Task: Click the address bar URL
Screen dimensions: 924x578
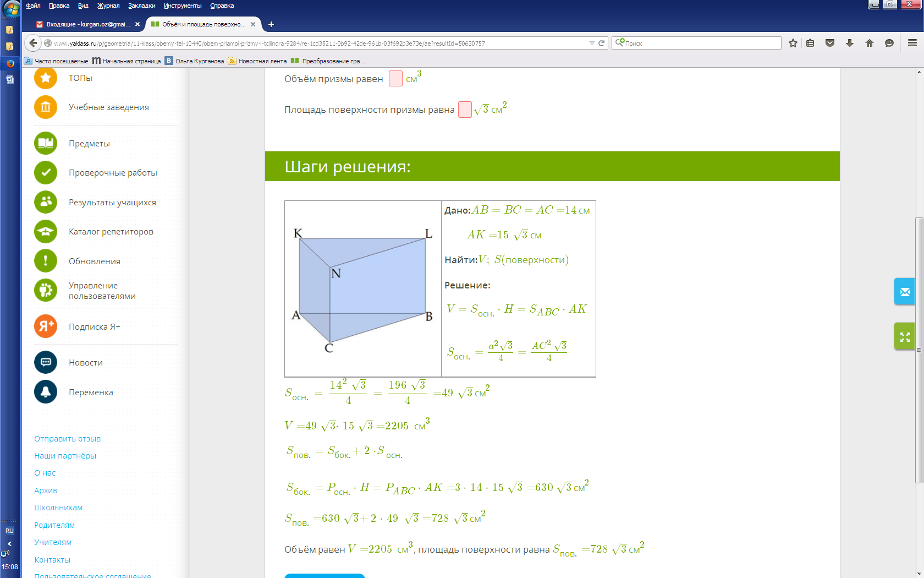Action: click(319, 43)
